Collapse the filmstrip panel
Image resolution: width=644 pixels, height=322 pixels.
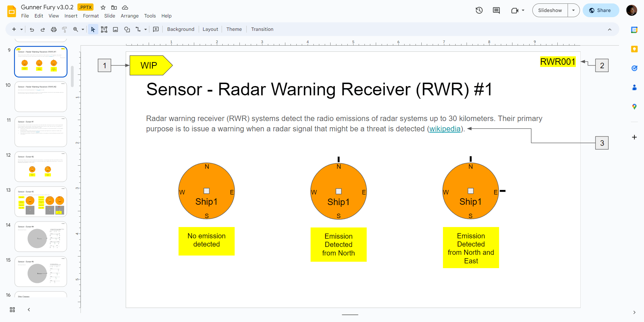point(29,310)
